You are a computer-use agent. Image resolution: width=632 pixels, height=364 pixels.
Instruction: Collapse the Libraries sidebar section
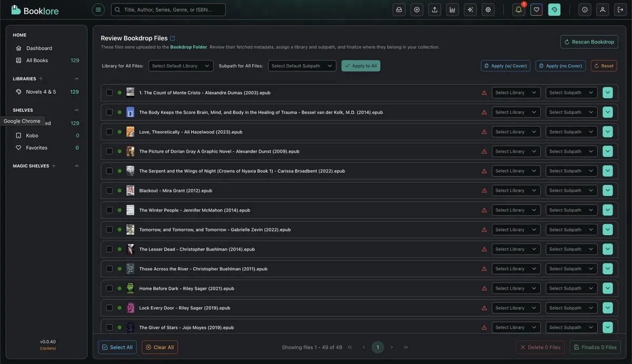[x=77, y=79]
